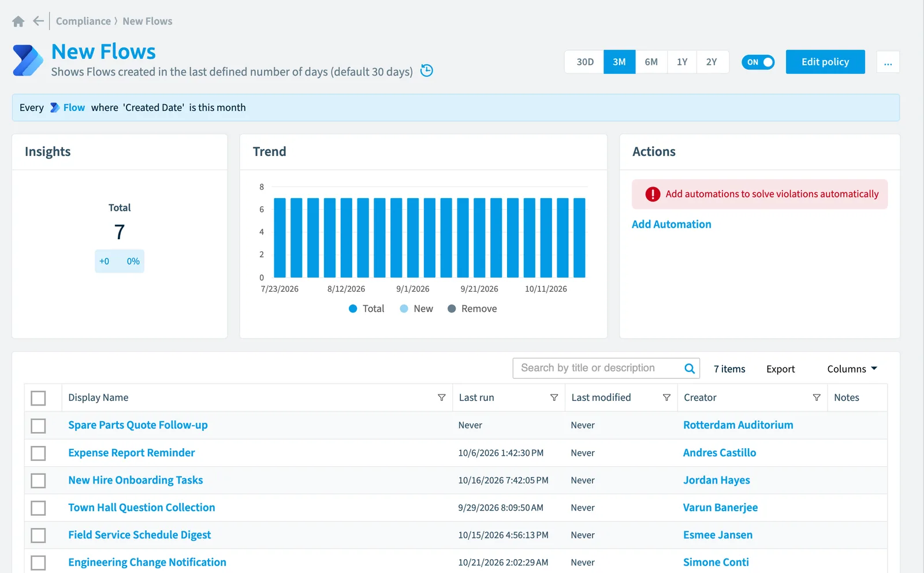The height and width of the screenshot is (573, 924).
Task: Click the Flow icon in the filter bar
Action: [55, 107]
